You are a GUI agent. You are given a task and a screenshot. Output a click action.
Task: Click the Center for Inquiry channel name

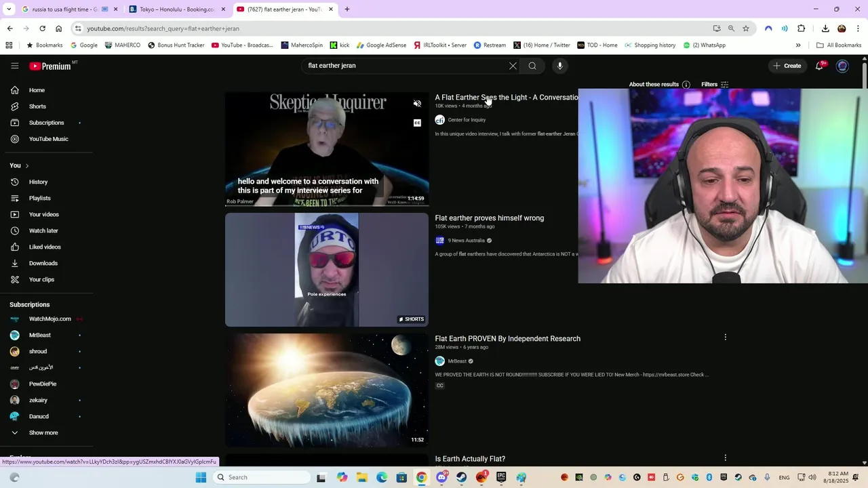pos(467,120)
